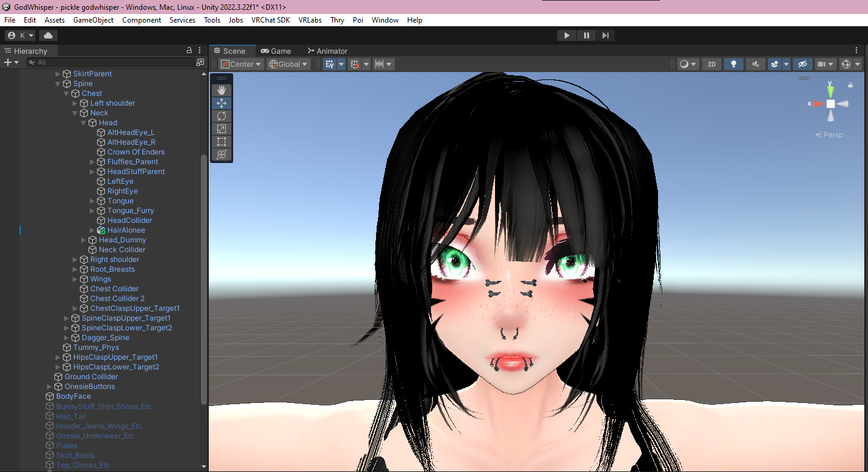The width and height of the screenshot is (868, 472).
Task: Select the Scale tool
Action: point(222,129)
